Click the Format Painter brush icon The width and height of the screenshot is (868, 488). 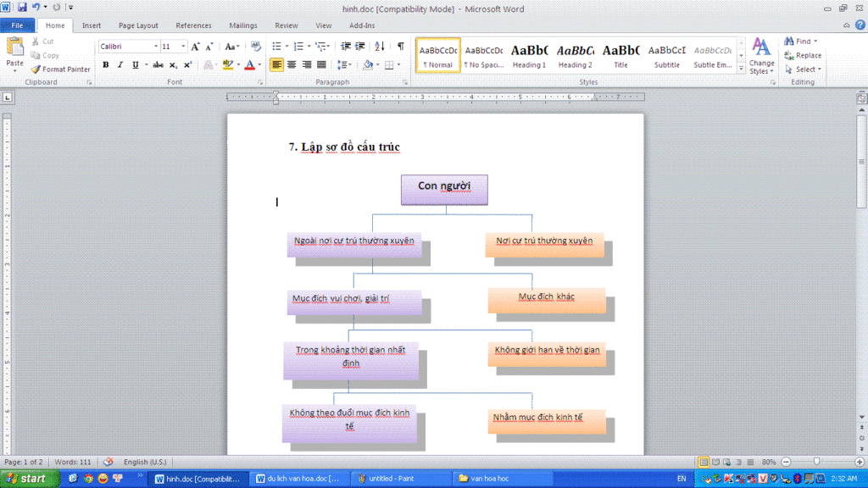[x=36, y=69]
